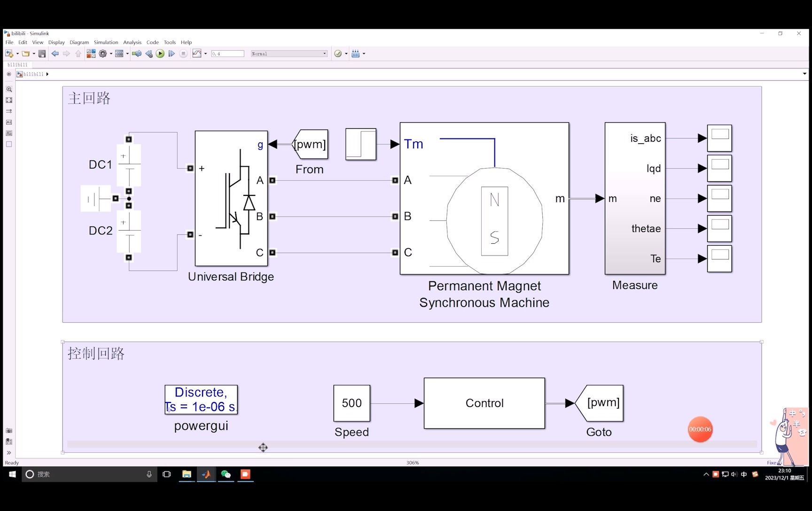Open the explorer bar dropdown at far right
The height and width of the screenshot is (511, 812).
(804, 74)
